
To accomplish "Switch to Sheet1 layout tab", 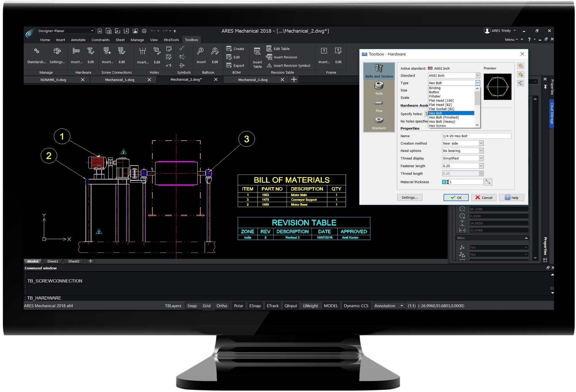I will point(53,261).
